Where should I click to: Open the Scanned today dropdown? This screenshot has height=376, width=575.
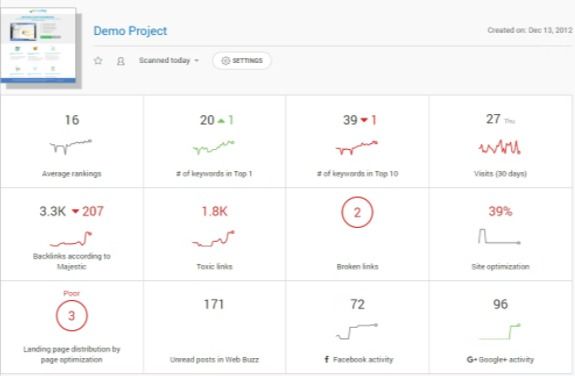169,61
